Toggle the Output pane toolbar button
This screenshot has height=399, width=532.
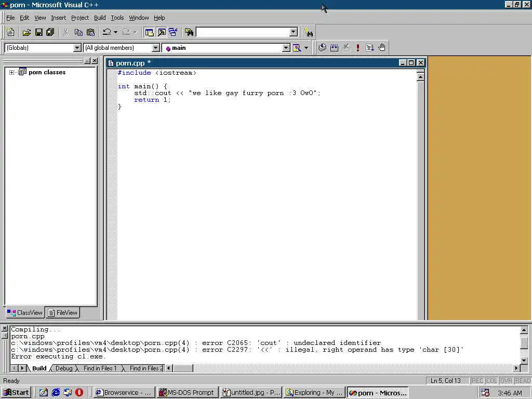click(162, 32)
